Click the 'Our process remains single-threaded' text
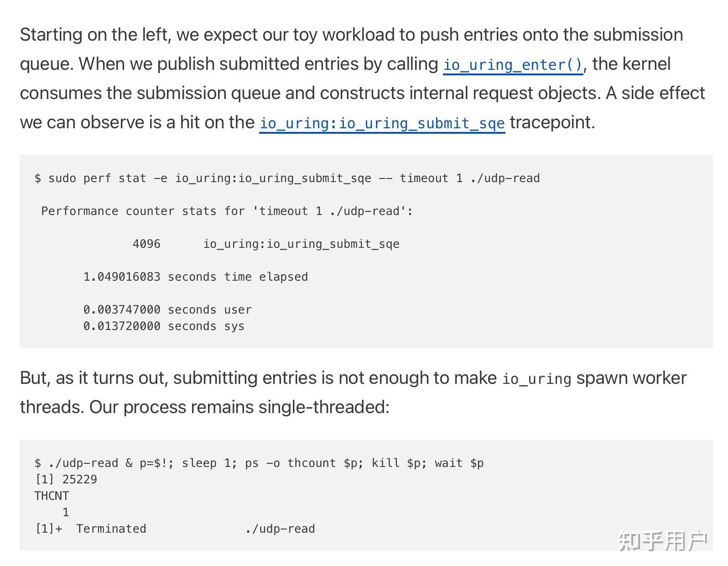This screenshot has height=566, width=728. 239,407
